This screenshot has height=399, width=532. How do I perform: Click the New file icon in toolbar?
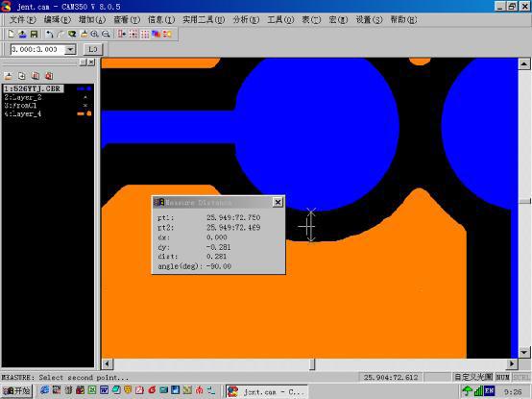(11, 34)
